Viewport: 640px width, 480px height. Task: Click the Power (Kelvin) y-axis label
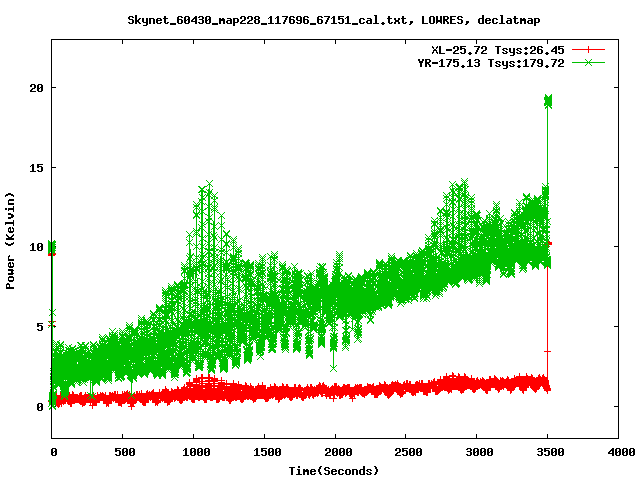[10, 240]
